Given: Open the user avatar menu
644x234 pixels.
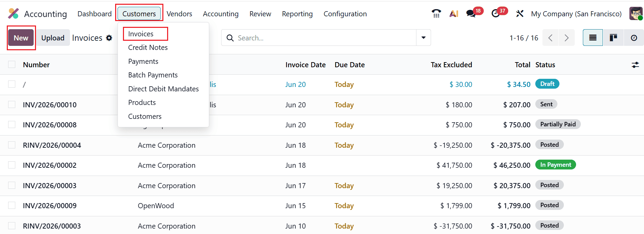Looking at the screenshot, I should (636, 14).
